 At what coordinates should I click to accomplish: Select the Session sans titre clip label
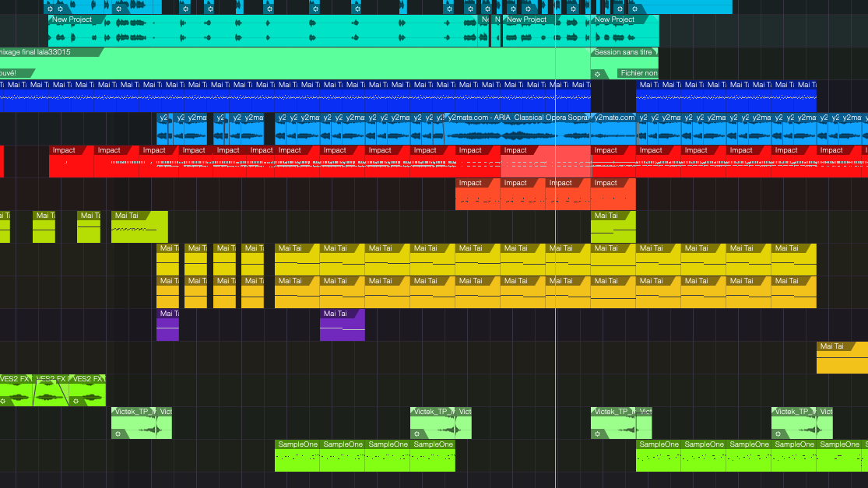(x=623, y=52)
